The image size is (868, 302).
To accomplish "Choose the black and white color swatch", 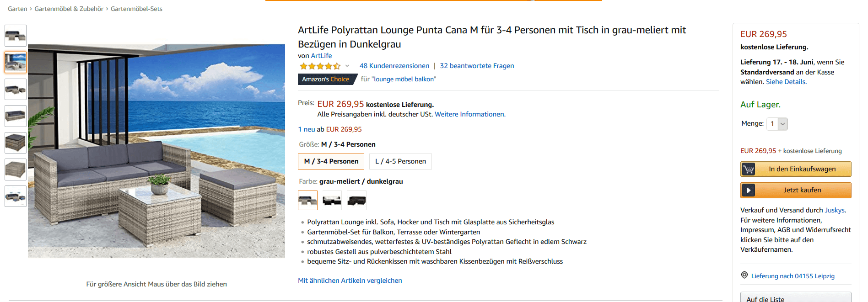I will [x=332, y=200].
